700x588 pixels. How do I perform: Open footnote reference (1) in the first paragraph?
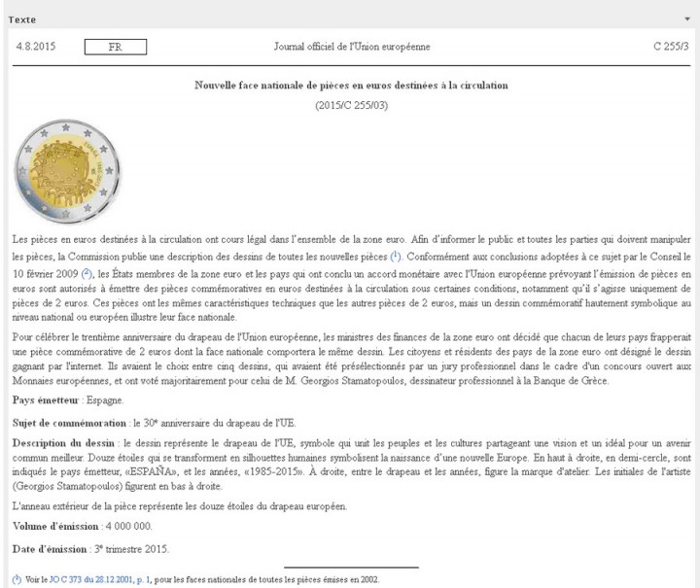(396, 257)
